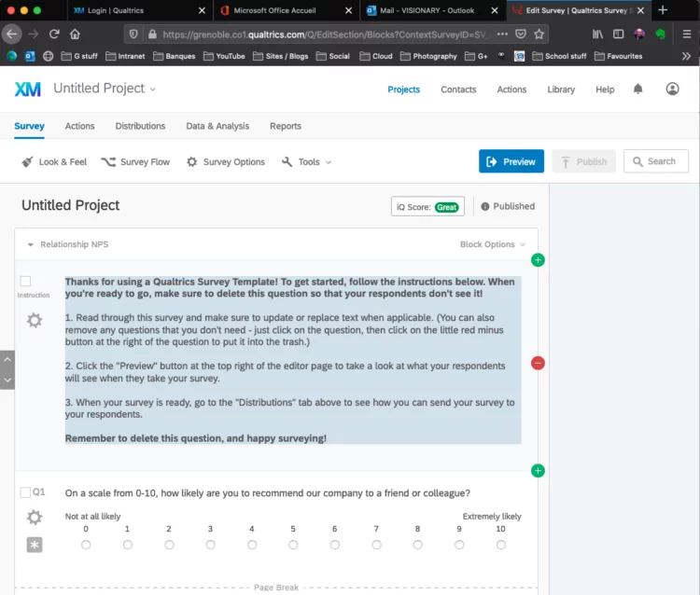Open gear options for instruction question

coord(35,320)
